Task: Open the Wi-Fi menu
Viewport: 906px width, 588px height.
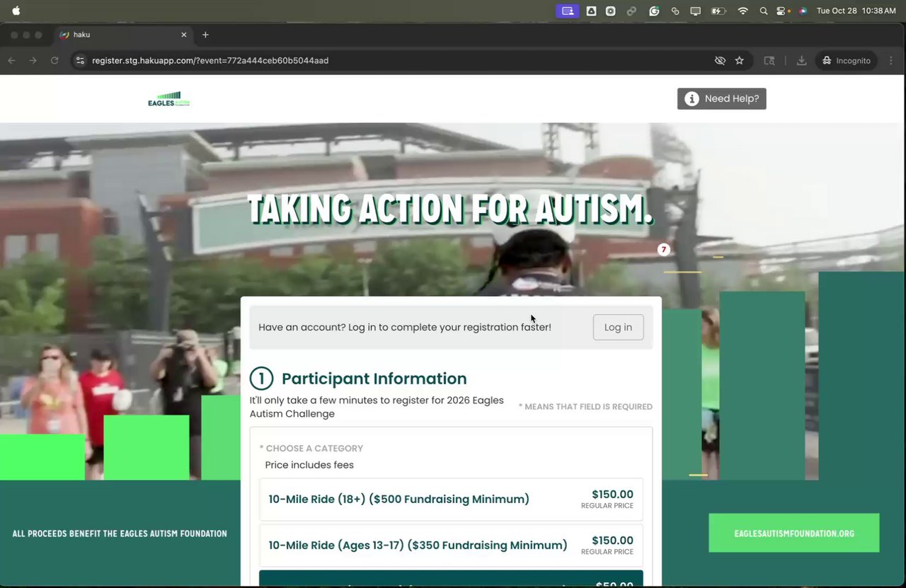Action: pos(743,11)
